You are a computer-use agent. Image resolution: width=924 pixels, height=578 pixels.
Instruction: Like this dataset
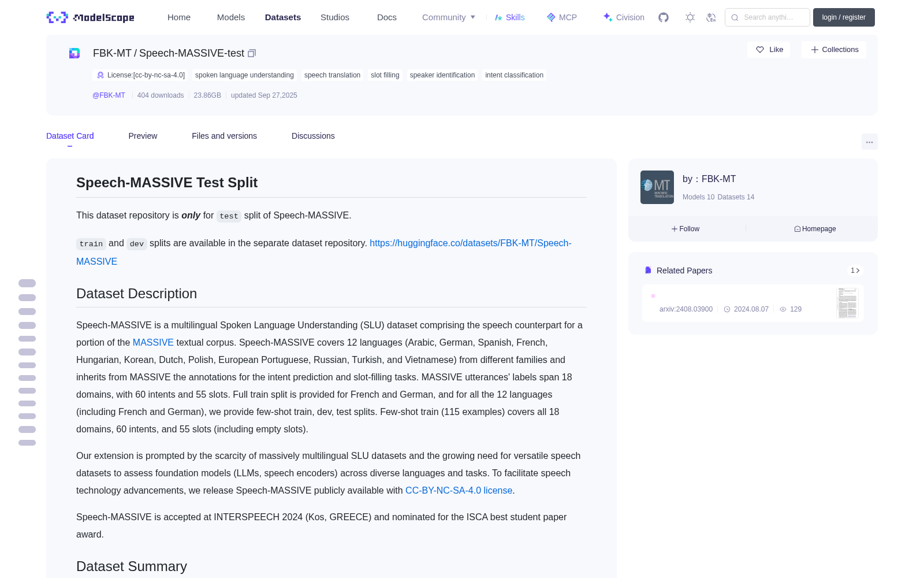[x=769, y=50]
